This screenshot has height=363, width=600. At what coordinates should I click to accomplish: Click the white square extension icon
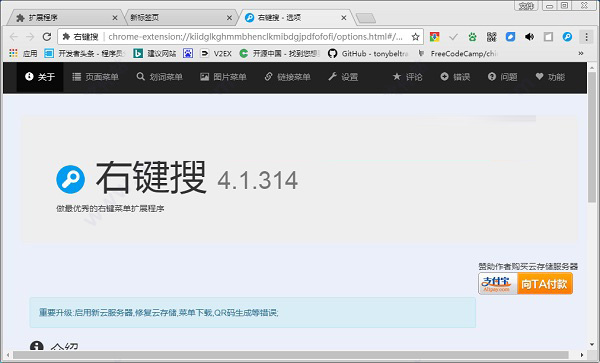[x=548, y=37]
